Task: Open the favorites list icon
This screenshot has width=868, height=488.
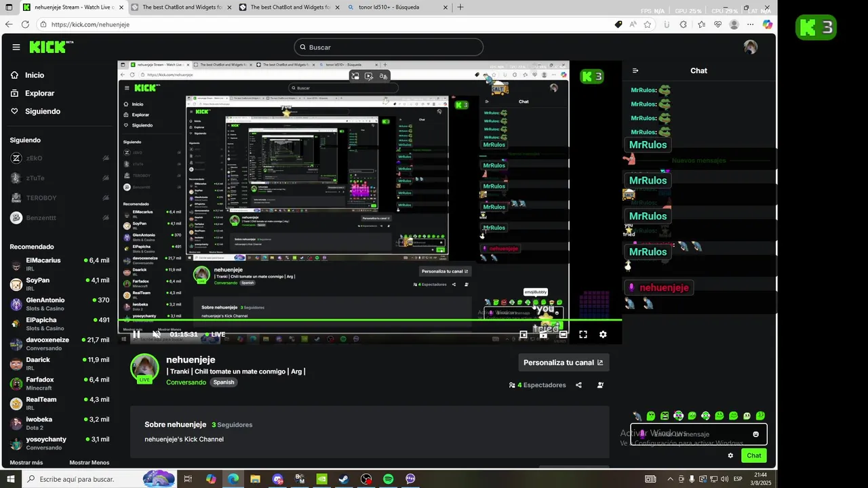Action: point(701,24)
